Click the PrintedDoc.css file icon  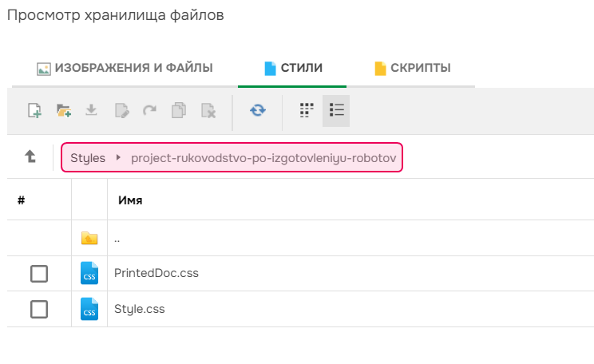(x=89, y=273)
